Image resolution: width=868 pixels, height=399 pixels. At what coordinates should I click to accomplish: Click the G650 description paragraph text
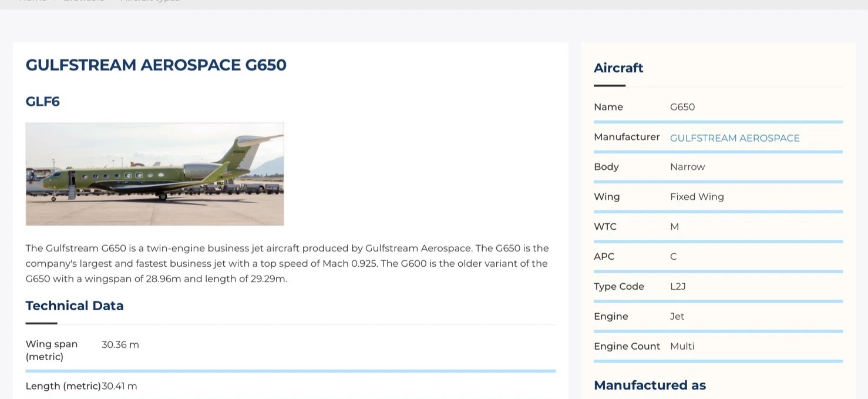(287, 263)
